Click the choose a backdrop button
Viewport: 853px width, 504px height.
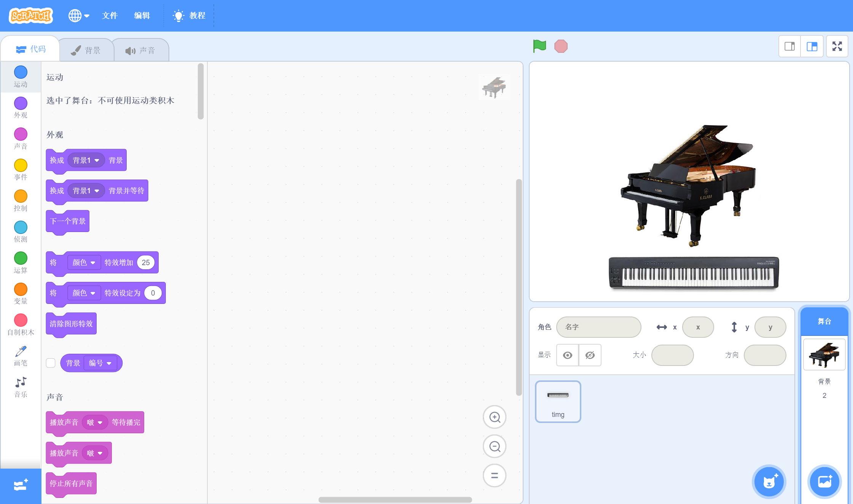coord(824,482)
